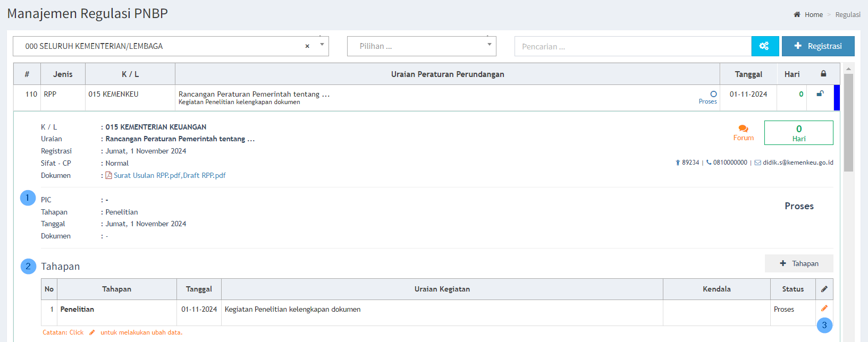Viewport: 868px width, 342px height.
Task: Click the orange edit pencil in Penelitian row
Action: click(x=824, y=309)
